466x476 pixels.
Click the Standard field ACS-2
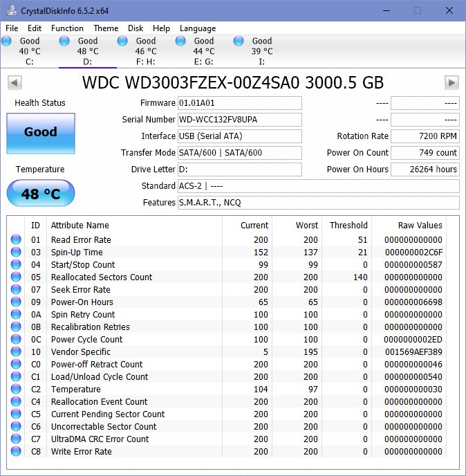(319, 186)
